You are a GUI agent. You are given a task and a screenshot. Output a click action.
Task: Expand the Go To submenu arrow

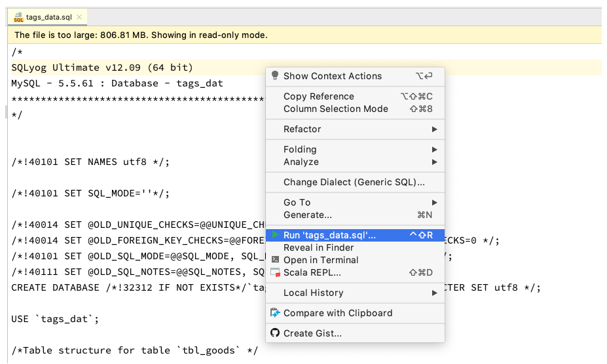click(x=434, y=202)
